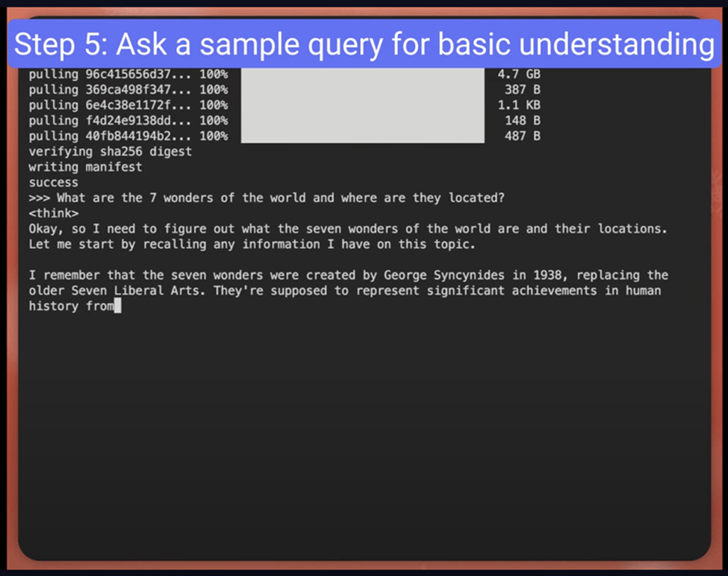
Task: Click the gray download progress bar
Action: coord(363,105)
